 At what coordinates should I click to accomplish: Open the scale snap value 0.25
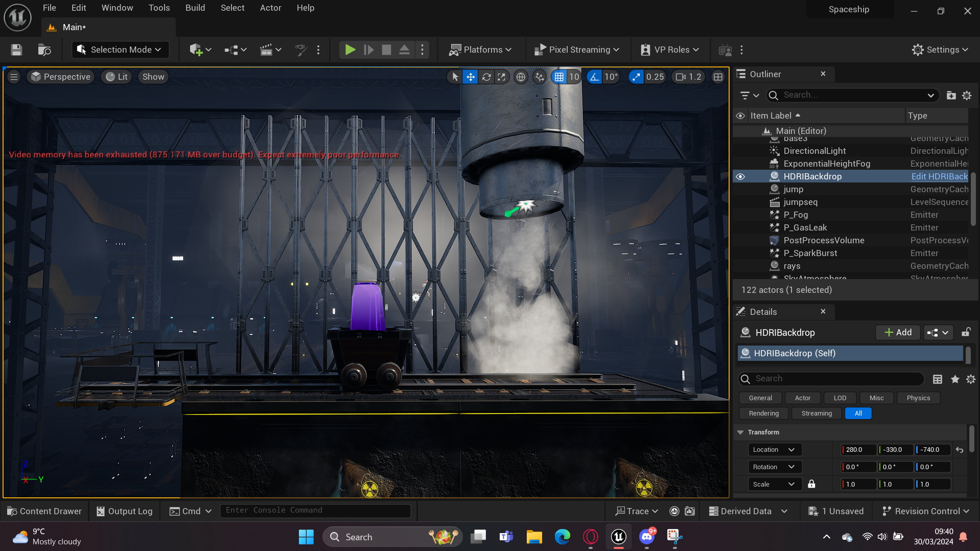click(x=655, y=77)
